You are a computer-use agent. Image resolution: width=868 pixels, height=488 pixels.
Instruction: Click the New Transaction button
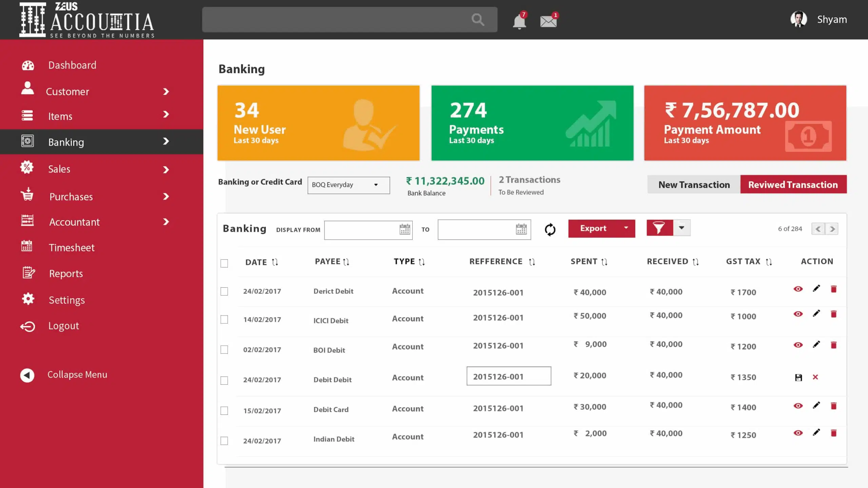coord(694,184)
